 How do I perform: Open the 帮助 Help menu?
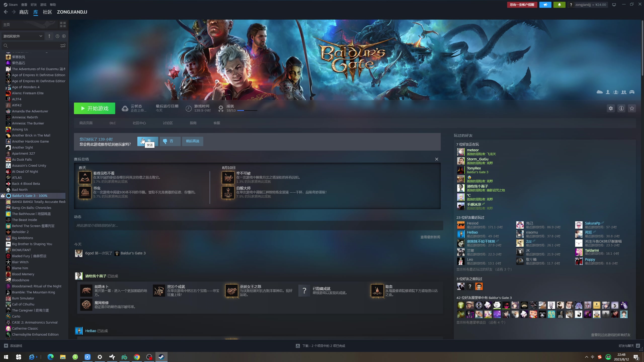click(x=53, y=5)
